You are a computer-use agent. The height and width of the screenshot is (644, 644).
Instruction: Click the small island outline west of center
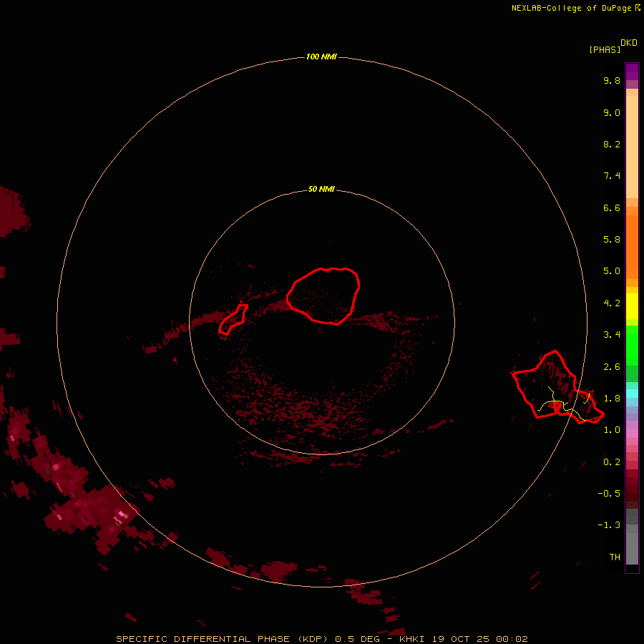tap(233, 320)
